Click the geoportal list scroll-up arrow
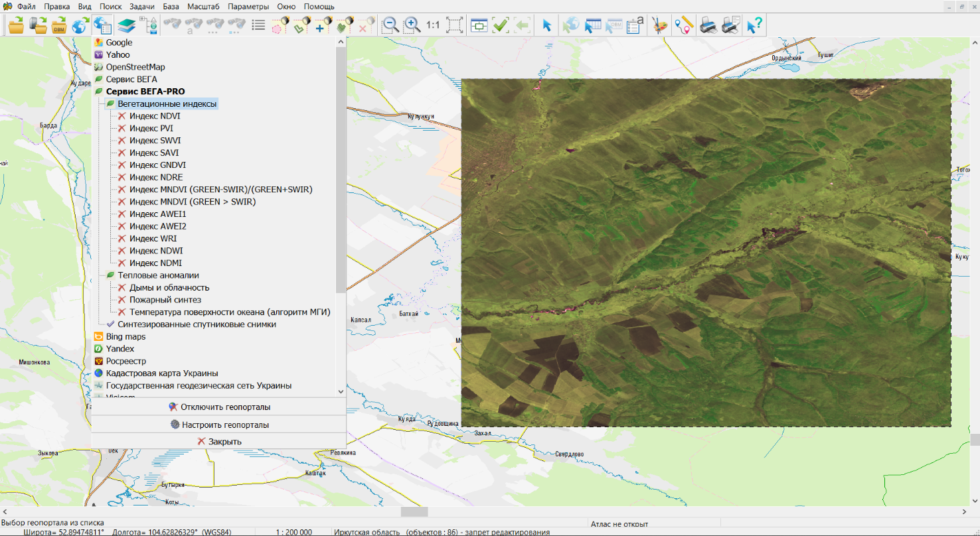This screenshot has height=536, width=980. pos(341,41)
